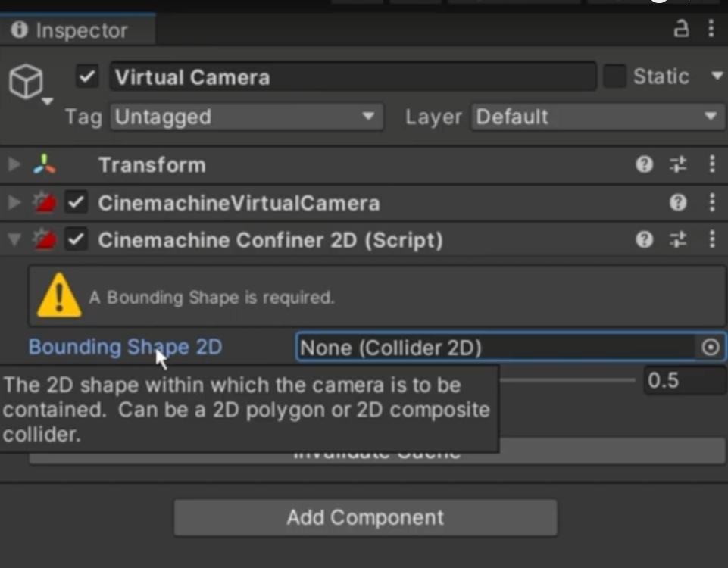Click the 0.5 value field
Viewport: 728px width, 568px height.
tap(685, 380)
